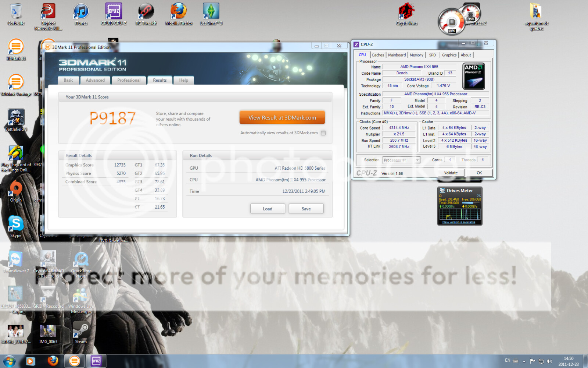Viewport: 588px width, 368px height.
Task: Open the Skype desktop shortcut
Action: (16, 224)
